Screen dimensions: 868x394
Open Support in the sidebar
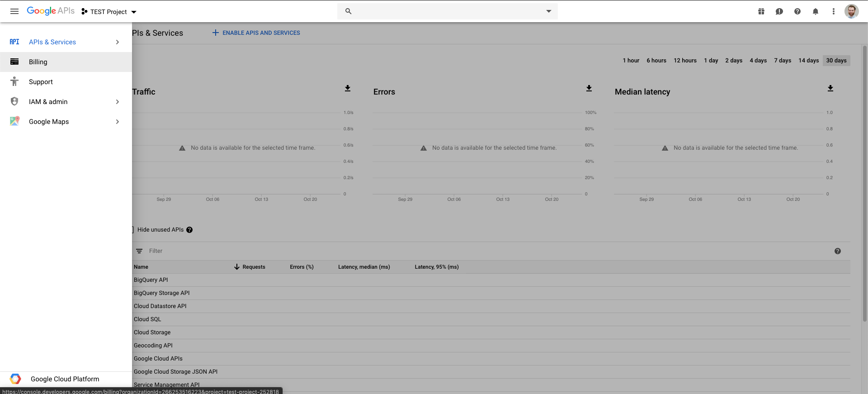(66, 82)
